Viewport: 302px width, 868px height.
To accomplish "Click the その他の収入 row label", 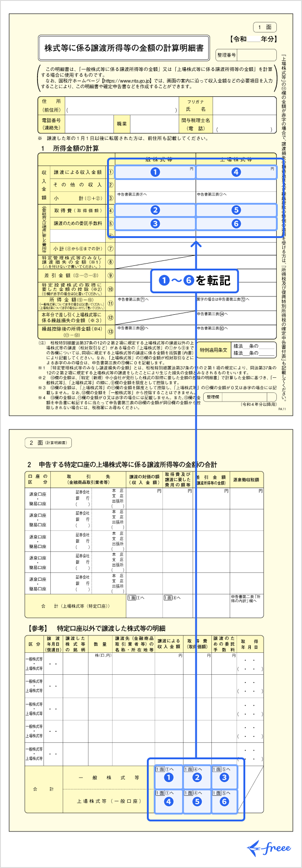I will pos(78,185).
